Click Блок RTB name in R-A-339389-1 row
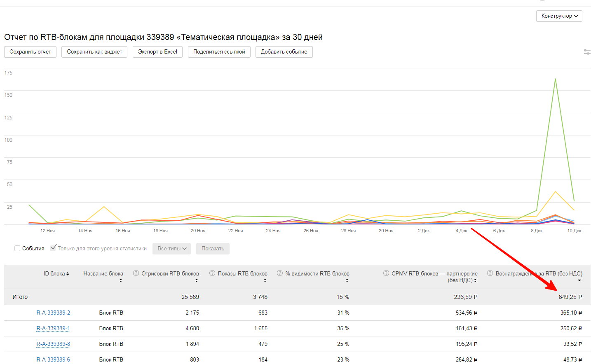This screenshot has height=364, width=591. click(111, 328)
